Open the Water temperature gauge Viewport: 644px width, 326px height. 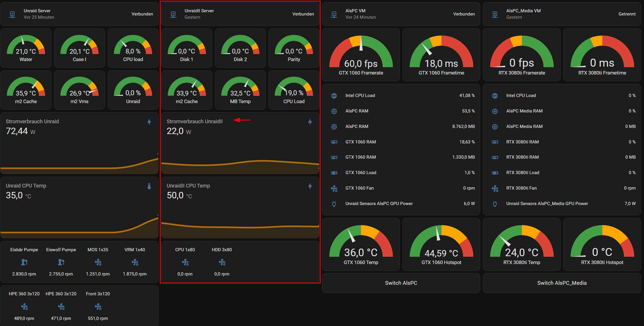click(x=26, y=48)
